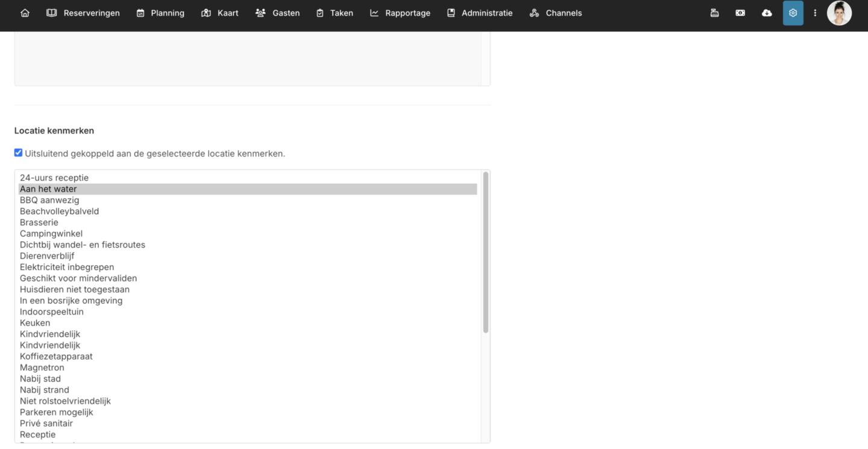Image resolution: width=868 pixels, height=449 pixels.
Task: Select 'Nabij strand' location feature
Action: click(45, 390)
